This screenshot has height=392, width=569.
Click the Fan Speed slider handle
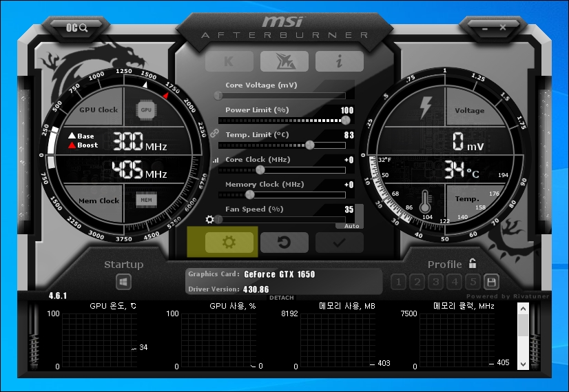(218, 219)
